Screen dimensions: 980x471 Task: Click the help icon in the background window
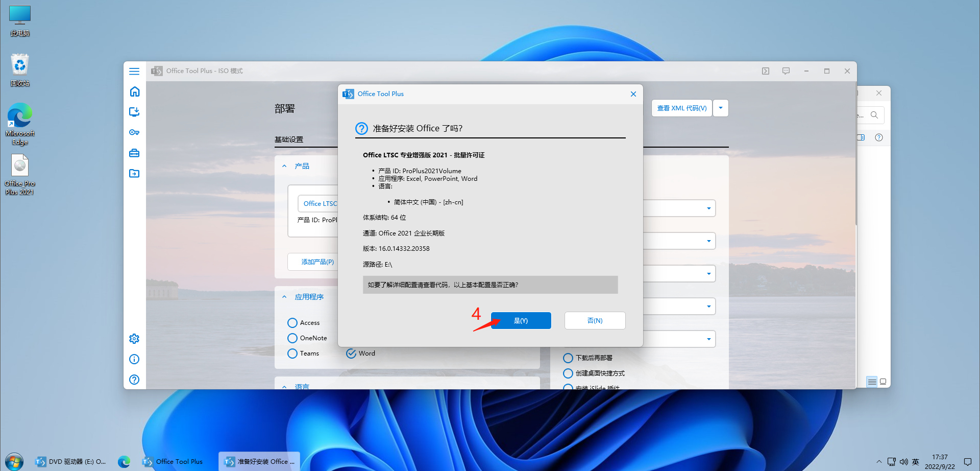[879, 137]
